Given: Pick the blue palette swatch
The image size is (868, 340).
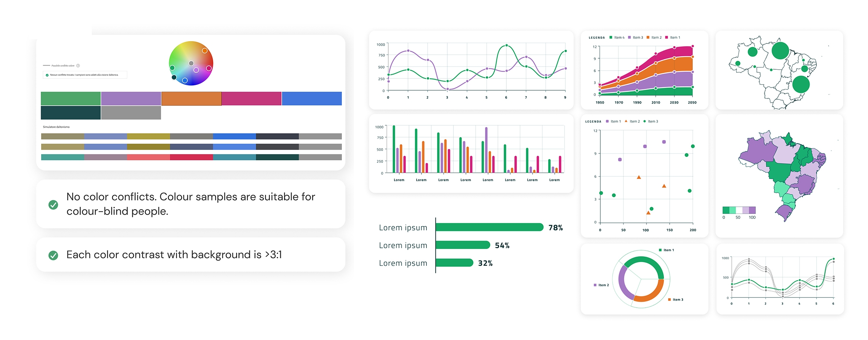Looking at the screenshot, I should tap(312, 99).
